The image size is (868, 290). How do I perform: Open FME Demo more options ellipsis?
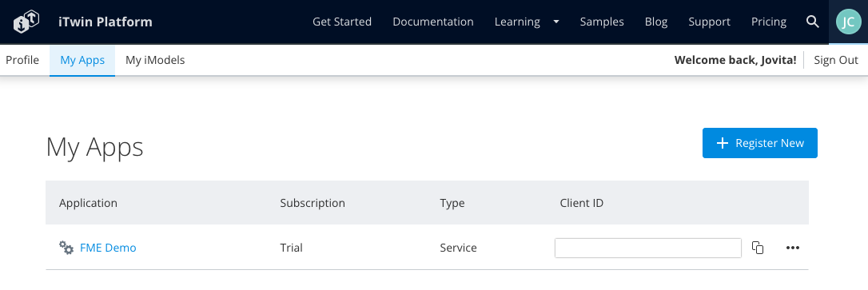click(793, 248)
